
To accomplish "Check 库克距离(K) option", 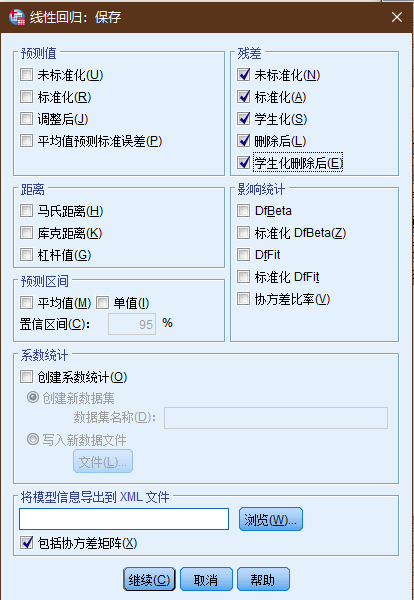I will [x=26, y=233].
